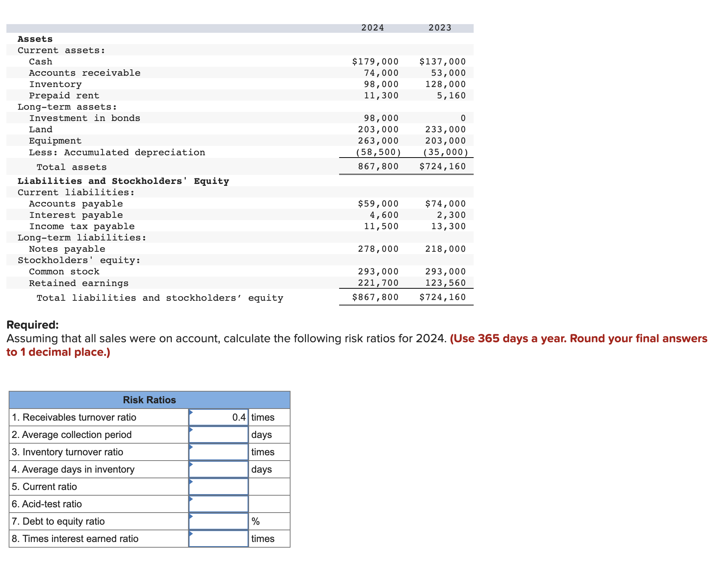728x568 pixels.
Task: Click 2024 Notes payable value 278,000
Action: click(378, 249)
